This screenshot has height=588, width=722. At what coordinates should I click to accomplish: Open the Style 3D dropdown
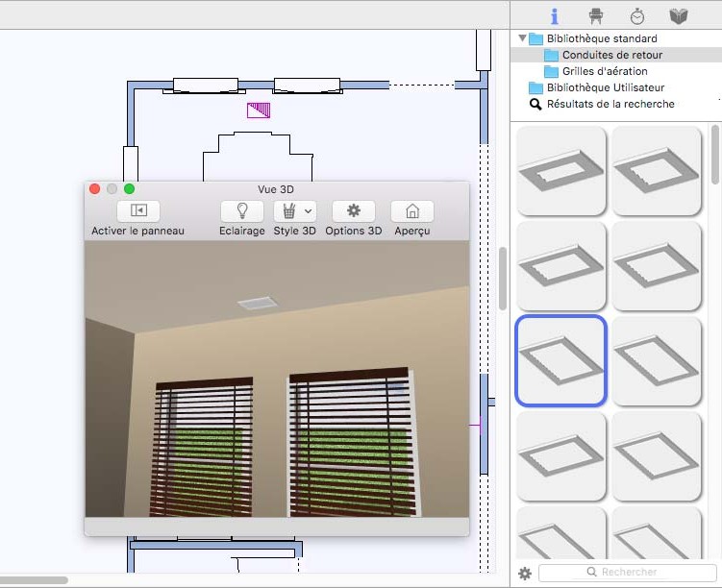pyautogui.click(x=294, y=211)
